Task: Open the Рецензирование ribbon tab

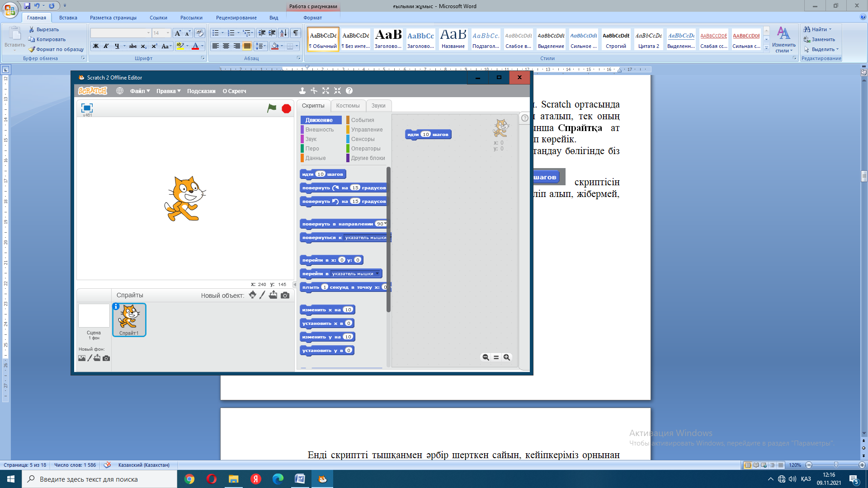Action: click(x=236, y=18)
